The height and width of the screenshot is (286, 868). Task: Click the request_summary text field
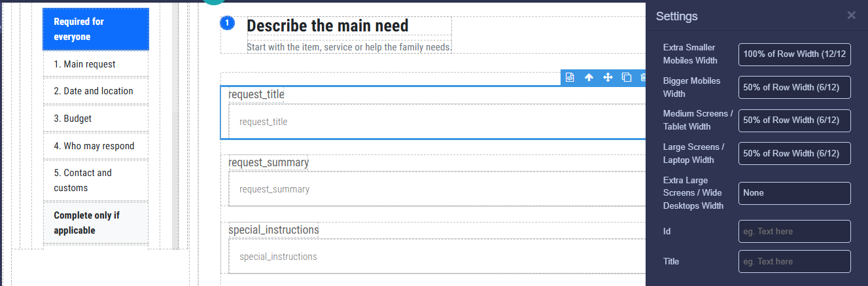pyautogui.click(x=437, y=189)
